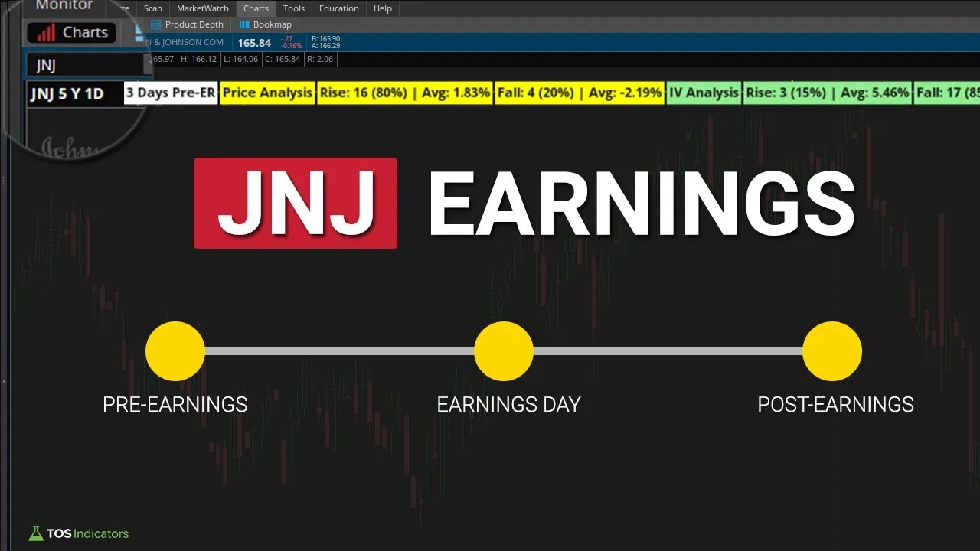Open the symbol selector showing JNJ
The height and width of the screenshot is (551, 980).
pos(84,65)
